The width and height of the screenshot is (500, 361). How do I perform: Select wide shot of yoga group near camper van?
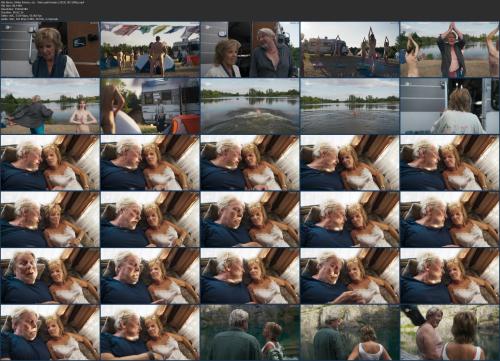pos(350,50)
